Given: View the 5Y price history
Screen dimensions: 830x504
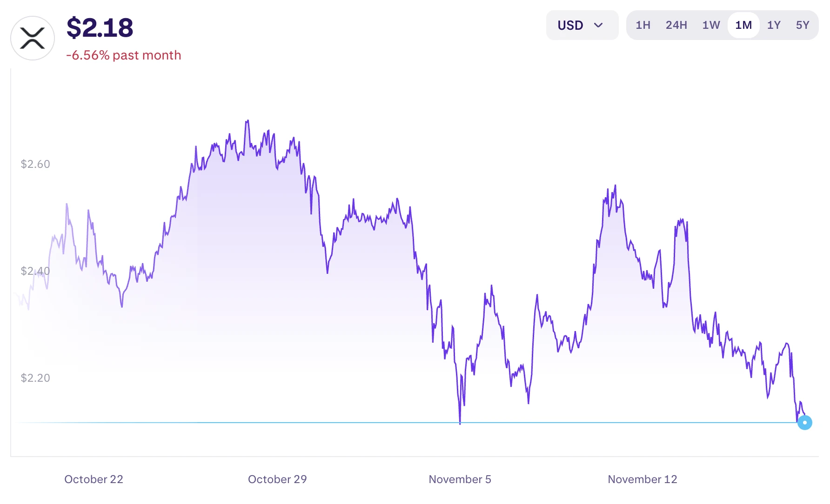Looking at the screenshot, I should pos(803,25).
